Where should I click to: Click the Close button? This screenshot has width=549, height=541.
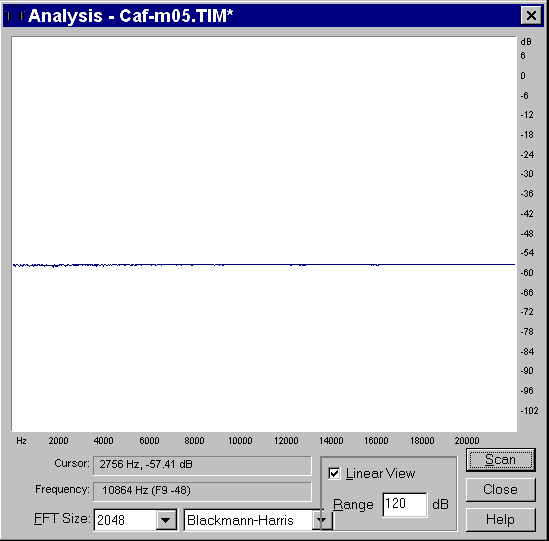tap(500, 489)
